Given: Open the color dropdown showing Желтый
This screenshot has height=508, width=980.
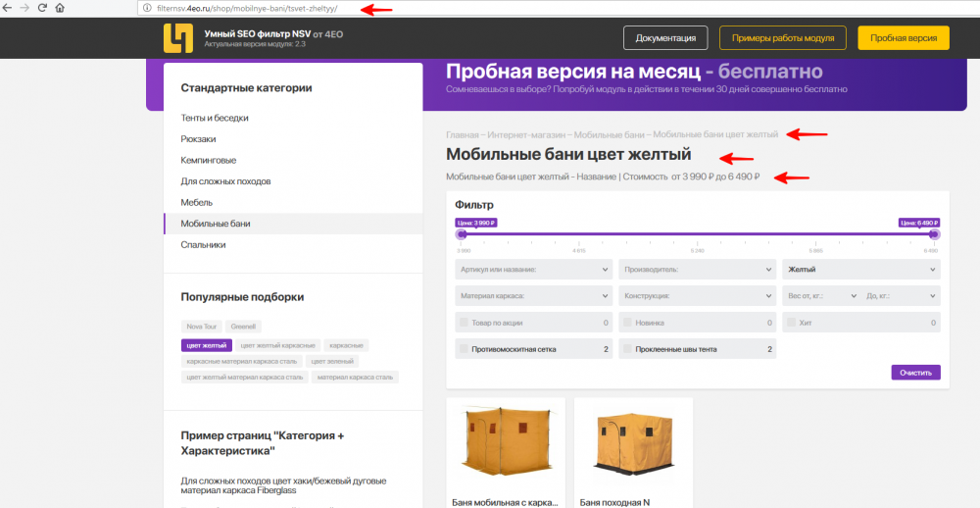Looking at the screenshot, I should (859, 270).
